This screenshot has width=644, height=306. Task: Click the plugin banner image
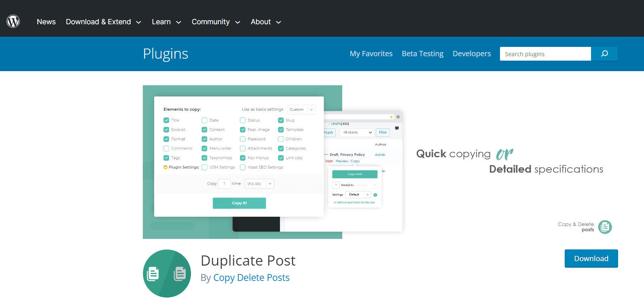[380, 162]
